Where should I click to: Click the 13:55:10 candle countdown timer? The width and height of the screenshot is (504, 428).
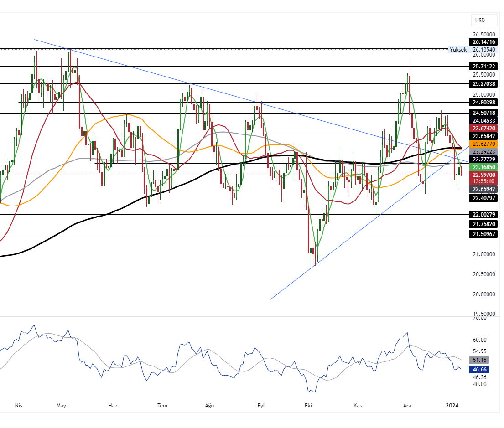pos(484,181)
